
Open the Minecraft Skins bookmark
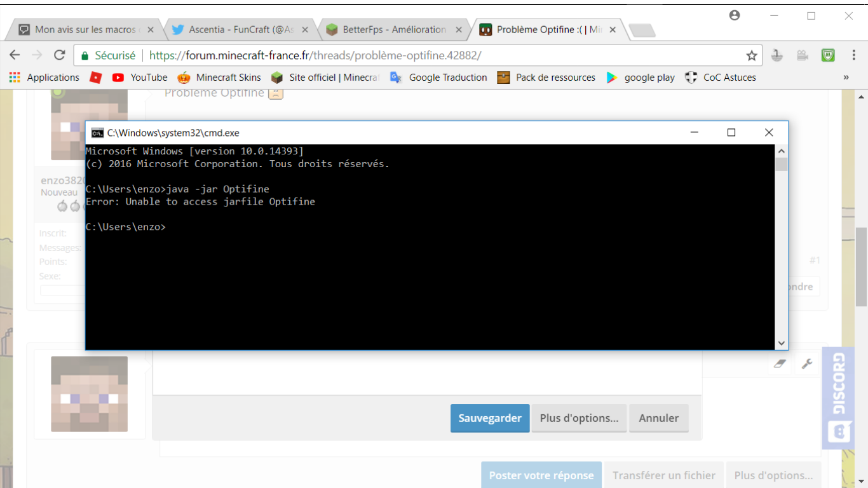pyautogui.click(x=219, y=78)
